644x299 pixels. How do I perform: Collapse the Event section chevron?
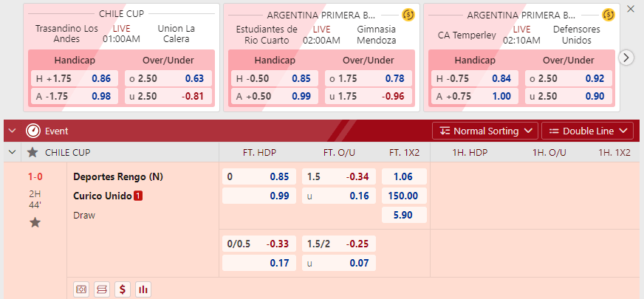pyautogui.click(x=13, y=131)
